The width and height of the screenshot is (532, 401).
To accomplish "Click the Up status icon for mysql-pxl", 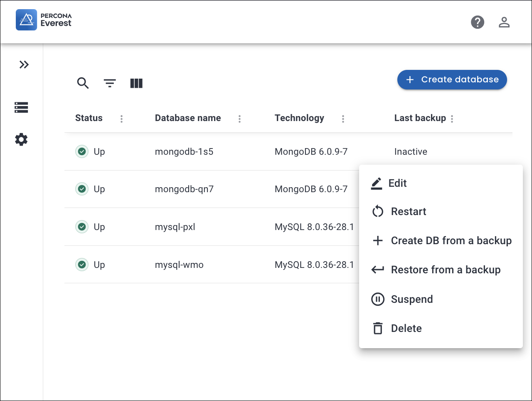I will click(x=82, y=227).
